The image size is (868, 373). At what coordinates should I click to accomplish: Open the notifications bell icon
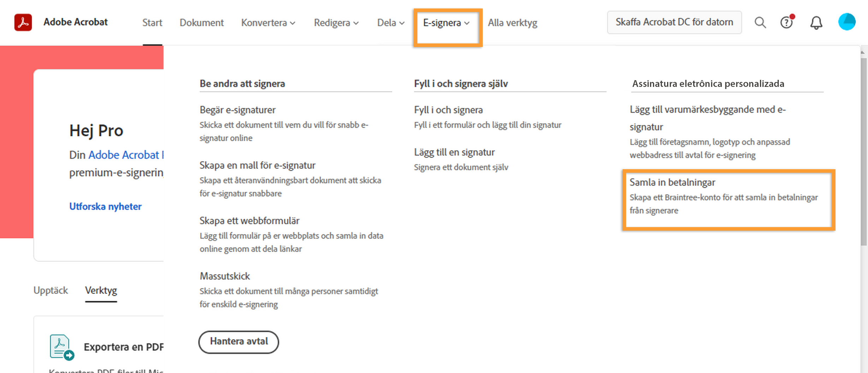pos(816,23)
